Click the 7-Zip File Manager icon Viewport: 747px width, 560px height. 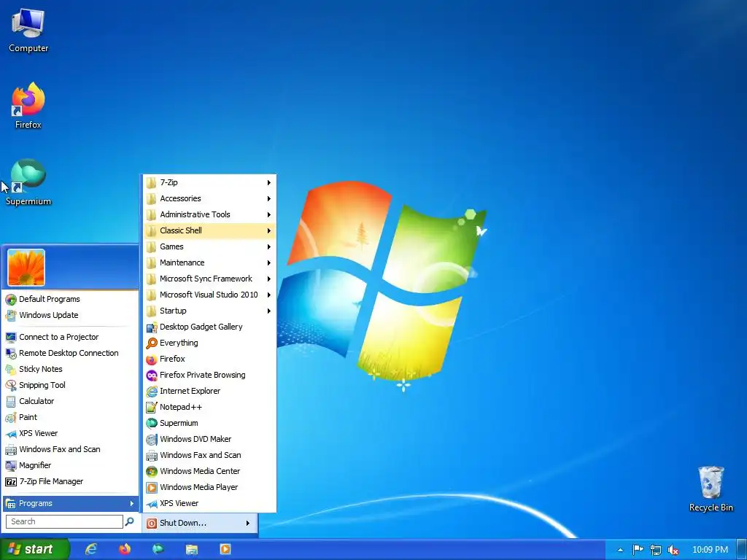point(10,482)
